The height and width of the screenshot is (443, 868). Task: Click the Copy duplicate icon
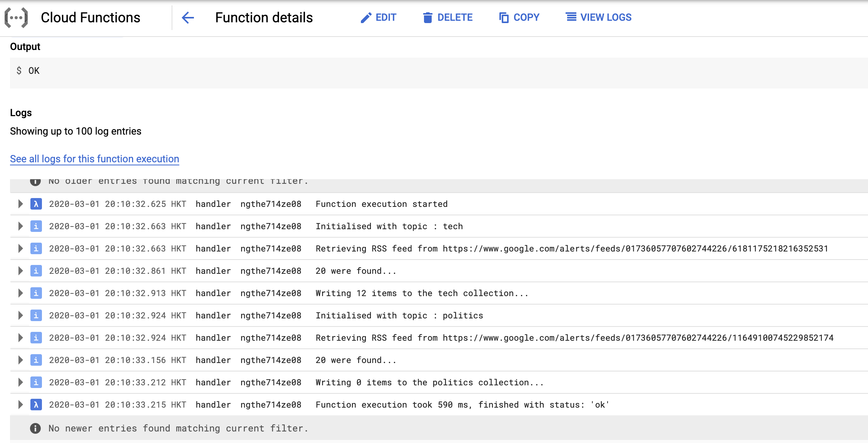tap(504, 18)
